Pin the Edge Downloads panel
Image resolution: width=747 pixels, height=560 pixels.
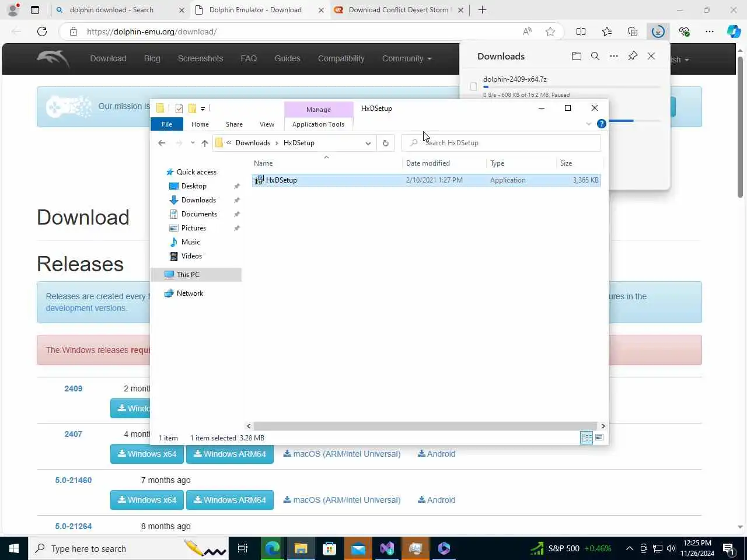(x=633, y=56)
